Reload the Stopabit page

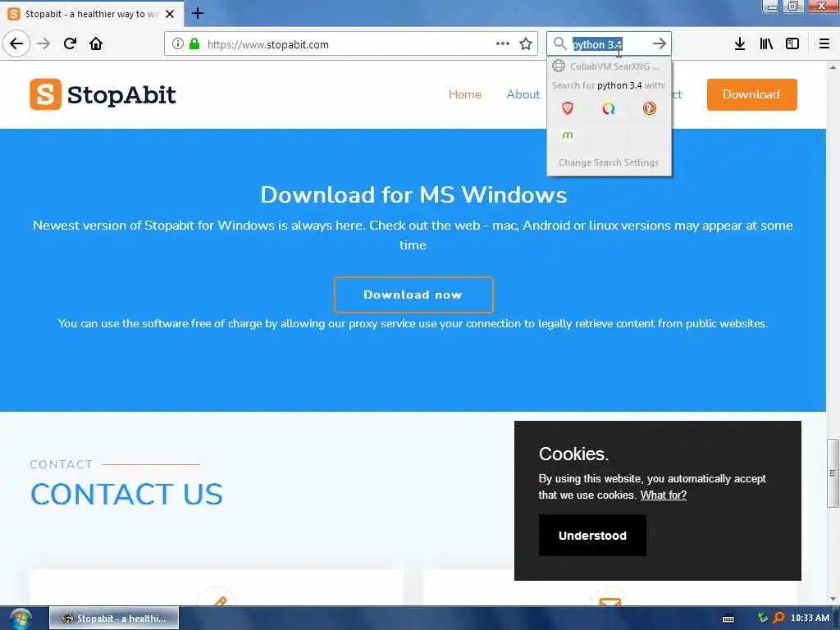click(x=70, y=43)
